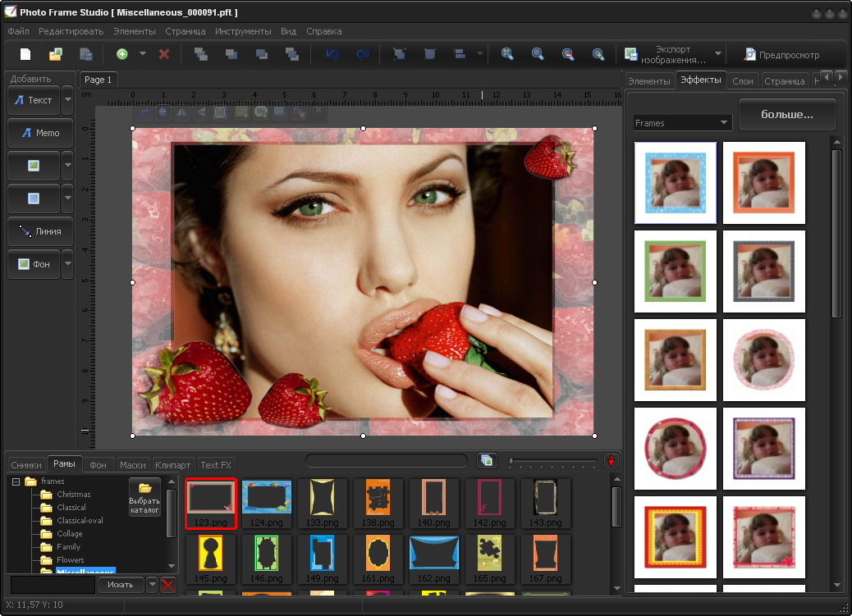Click the effects panel vertical scrollbar
Screen dimensions: 852x616
(x=836, y=234)
